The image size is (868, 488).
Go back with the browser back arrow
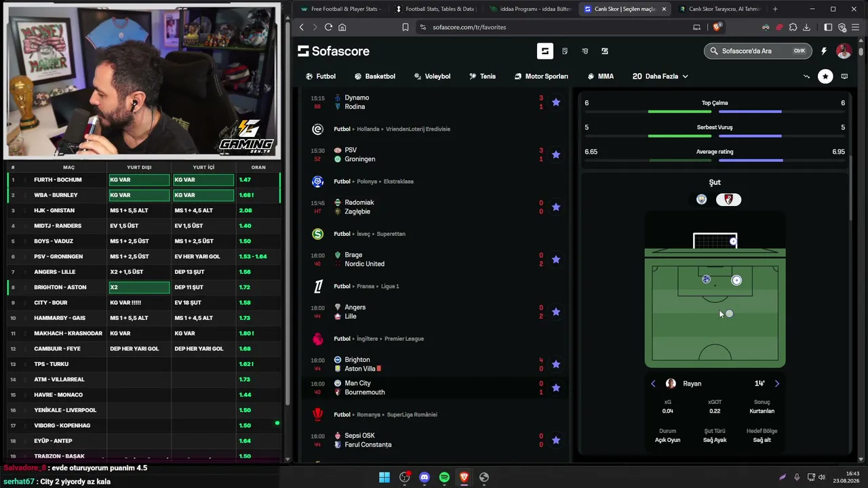coord(302,27)
